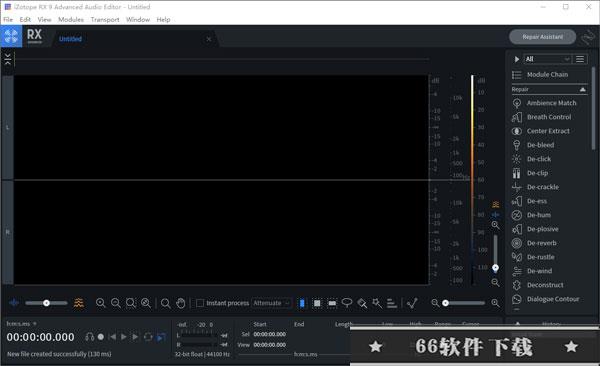This screenshot has width=600, height=366.
Task: Open the File menu
Action: (x=8, y=20)
